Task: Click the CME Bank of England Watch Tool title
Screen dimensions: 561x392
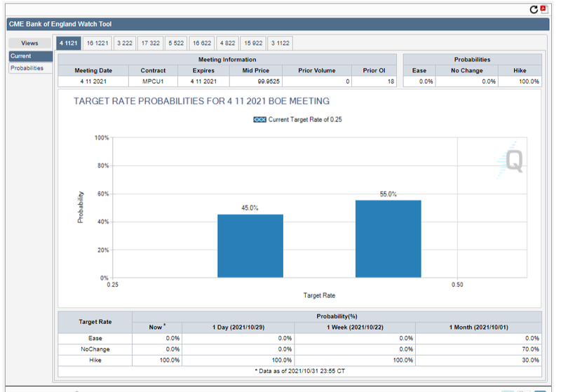Action: point(60,25)
